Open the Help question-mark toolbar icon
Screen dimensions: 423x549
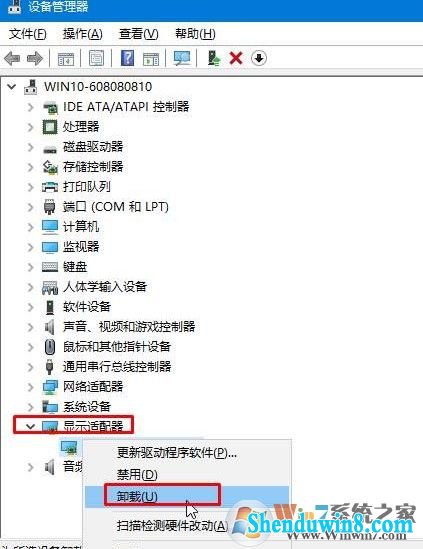(x=127, y=58)
